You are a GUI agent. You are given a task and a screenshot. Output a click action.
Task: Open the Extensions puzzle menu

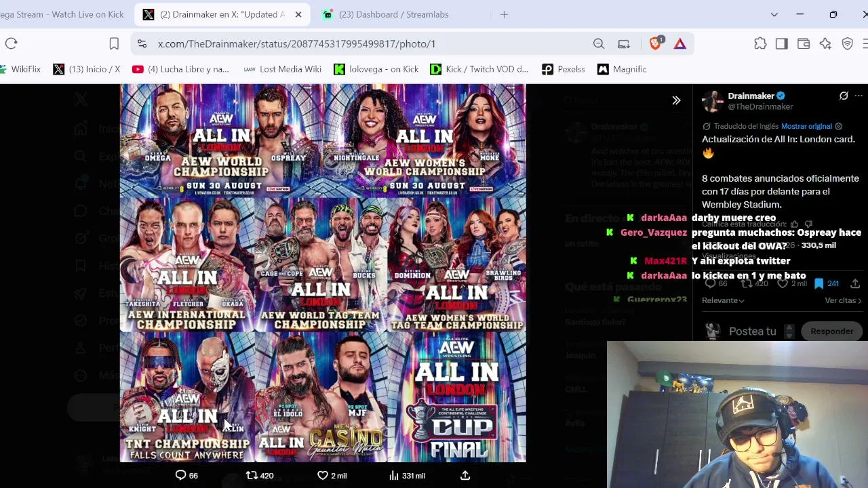click(x=760, y=43)
